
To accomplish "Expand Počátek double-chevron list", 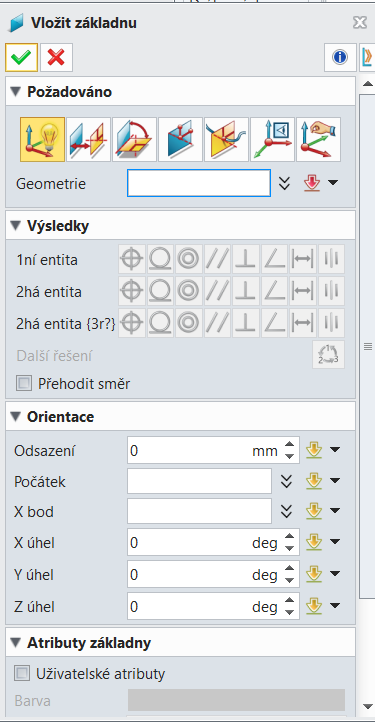I will [x=287, y=481].
